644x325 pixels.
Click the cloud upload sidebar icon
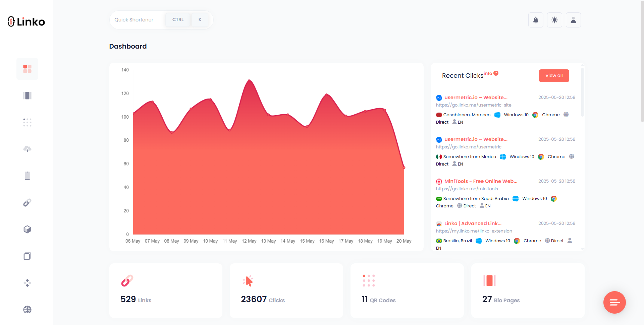point(27,149)
